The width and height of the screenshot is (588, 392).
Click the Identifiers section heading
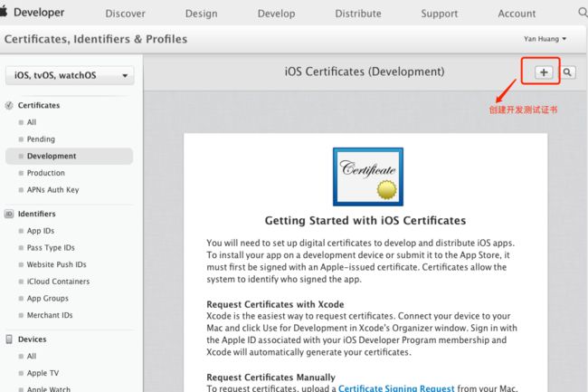coord(37,214)
